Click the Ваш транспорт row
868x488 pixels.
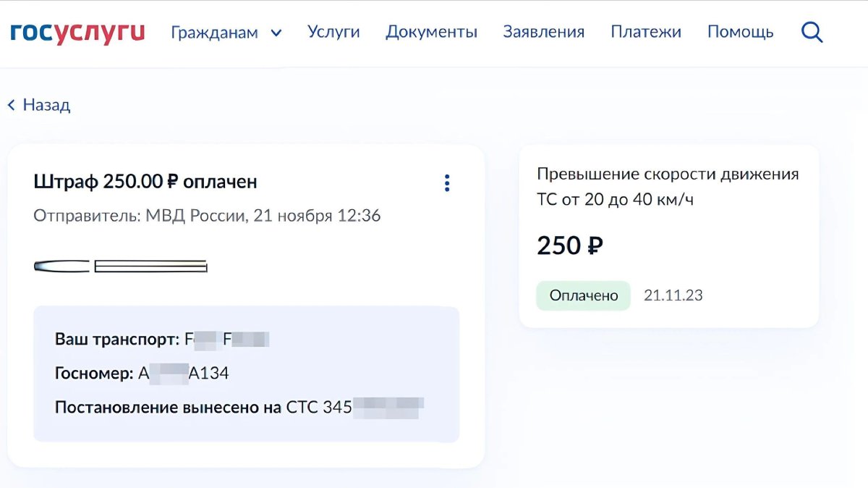(162, 339)
